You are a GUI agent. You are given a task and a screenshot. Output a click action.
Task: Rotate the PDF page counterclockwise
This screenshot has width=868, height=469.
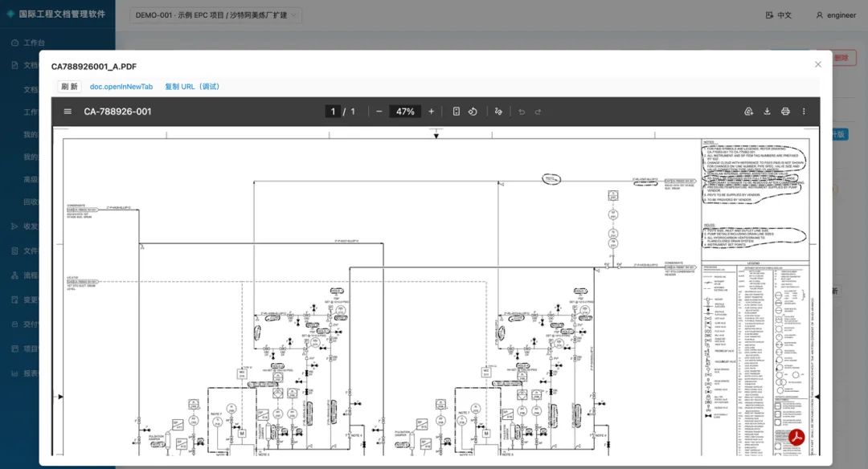click(473, 111)
